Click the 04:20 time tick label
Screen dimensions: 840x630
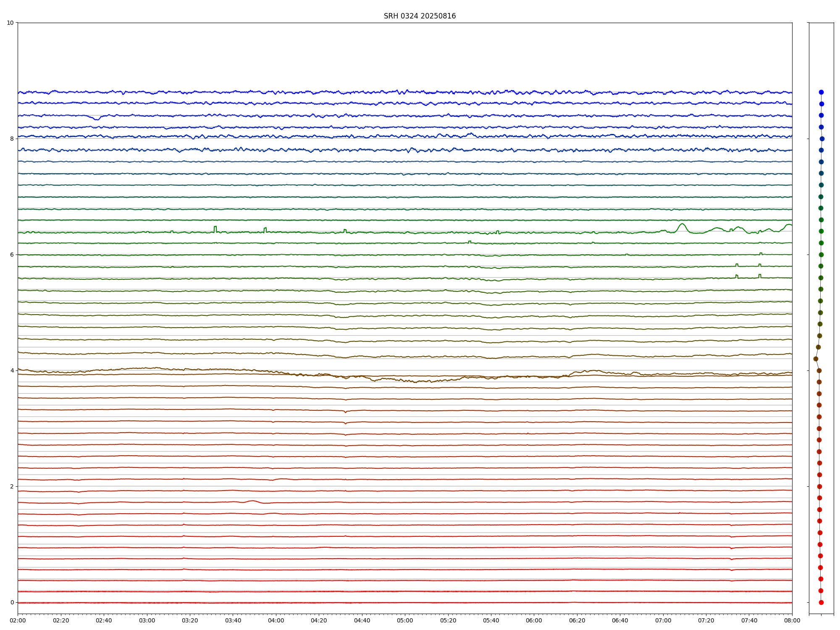tap(319, 620)
